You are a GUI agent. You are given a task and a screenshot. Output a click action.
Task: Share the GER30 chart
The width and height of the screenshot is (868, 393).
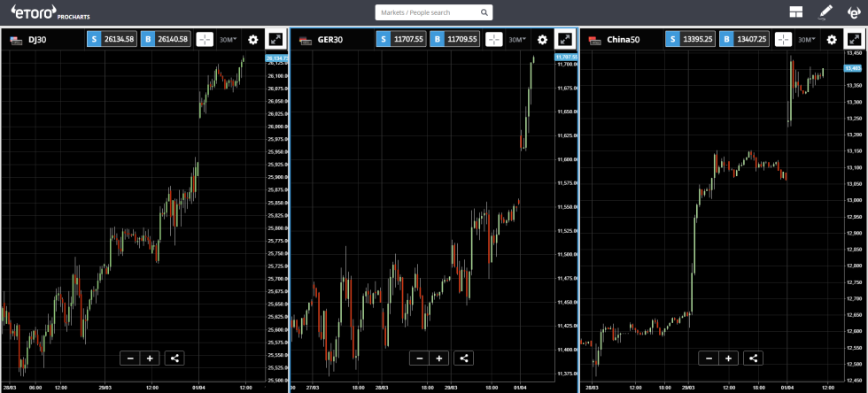pos(464,358)
